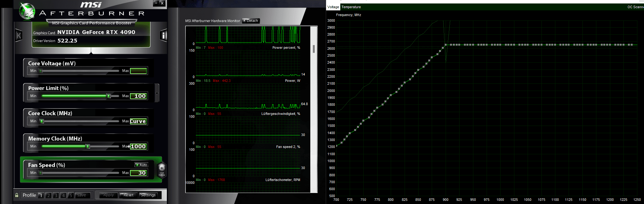Click the Core Clock Curve value field
The height and width of the screenshot is (204, 644).
pyautogui.click(x=138, y=121)
